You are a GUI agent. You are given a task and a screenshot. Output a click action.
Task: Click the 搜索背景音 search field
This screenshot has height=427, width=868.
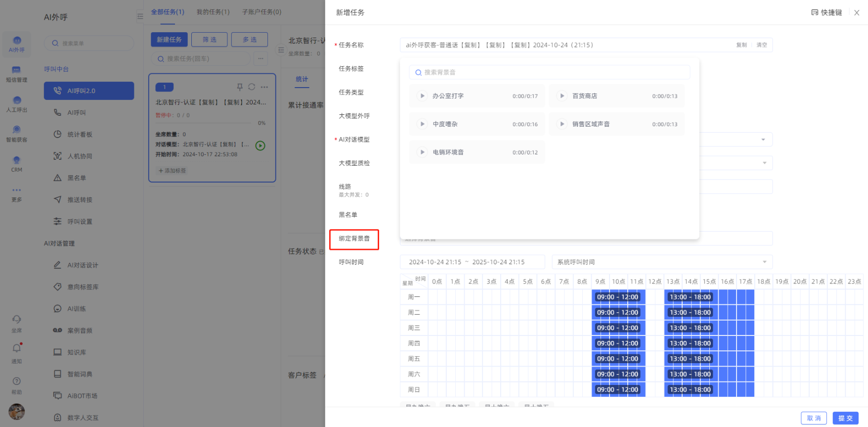point(549,72)
